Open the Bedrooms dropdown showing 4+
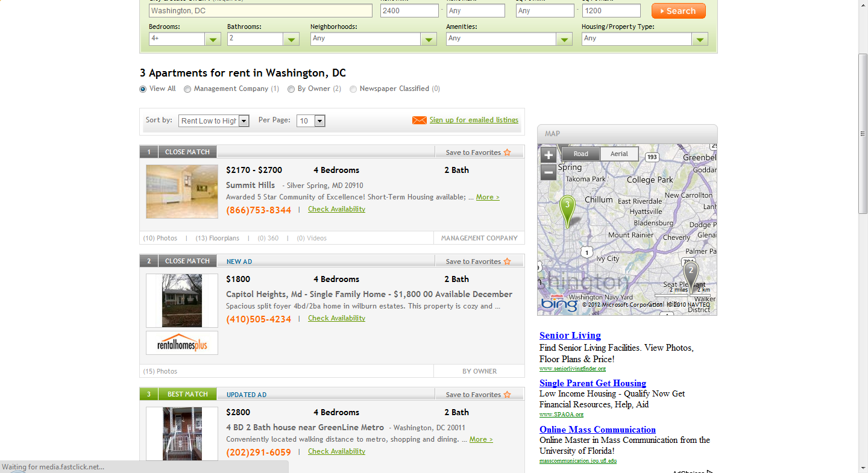Image resolution: width=868 pixels, height=473 pixels. coord(185,39)
